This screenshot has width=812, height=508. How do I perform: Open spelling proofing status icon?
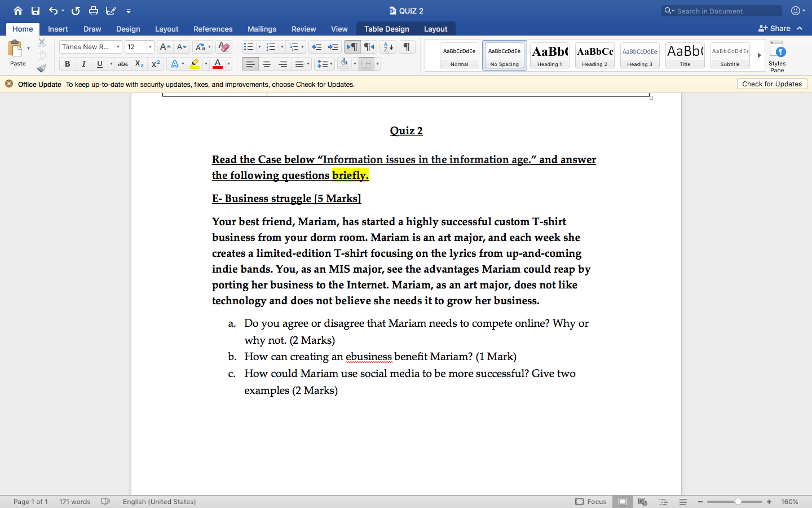pos(105,501)
